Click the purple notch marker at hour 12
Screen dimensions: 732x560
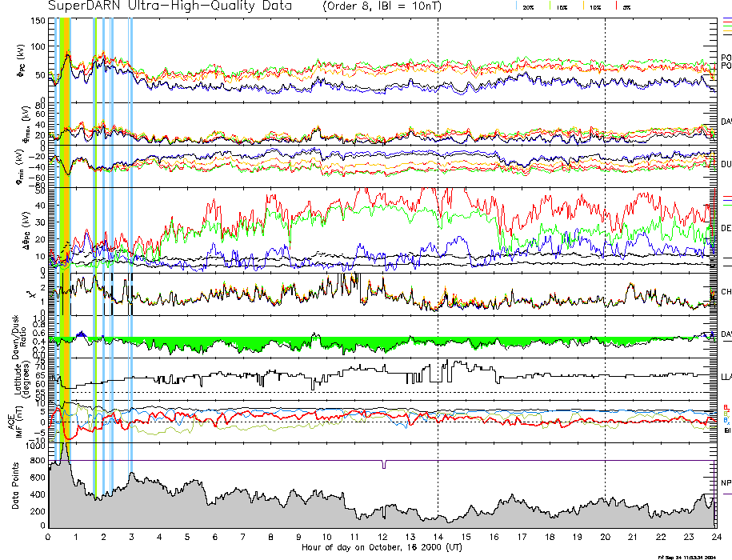tap(384, 465)
